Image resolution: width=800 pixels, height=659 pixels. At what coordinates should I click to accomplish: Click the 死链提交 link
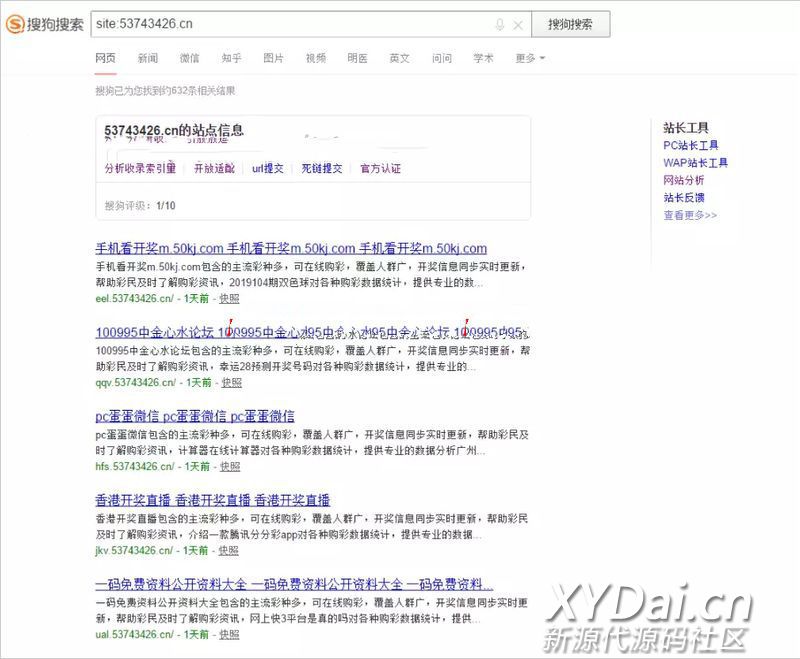[322, 168]
